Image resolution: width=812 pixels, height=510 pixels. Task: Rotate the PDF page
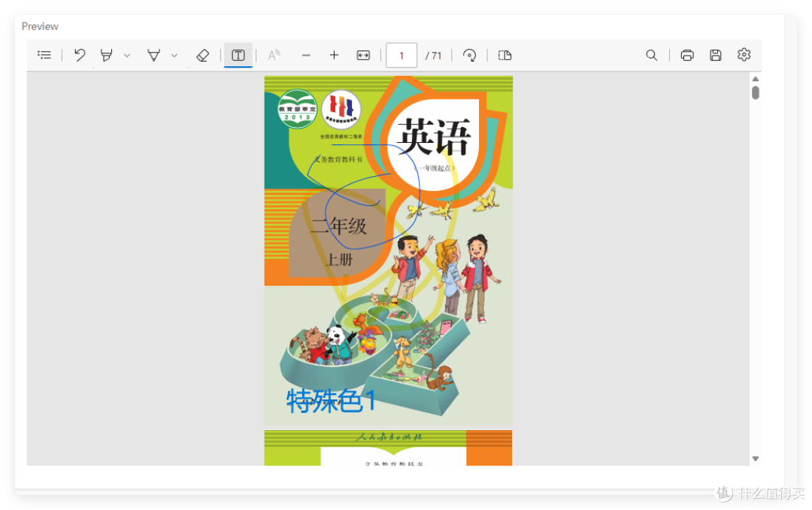coord(470,55)
